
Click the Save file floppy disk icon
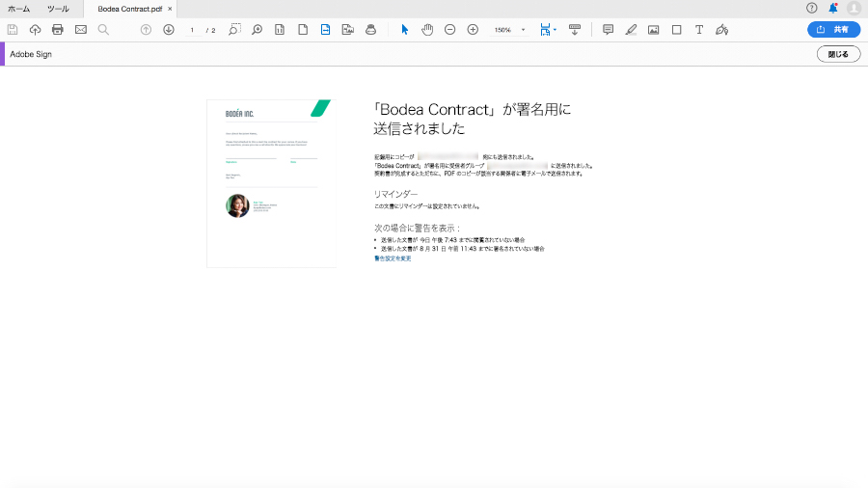coord(13,30)
